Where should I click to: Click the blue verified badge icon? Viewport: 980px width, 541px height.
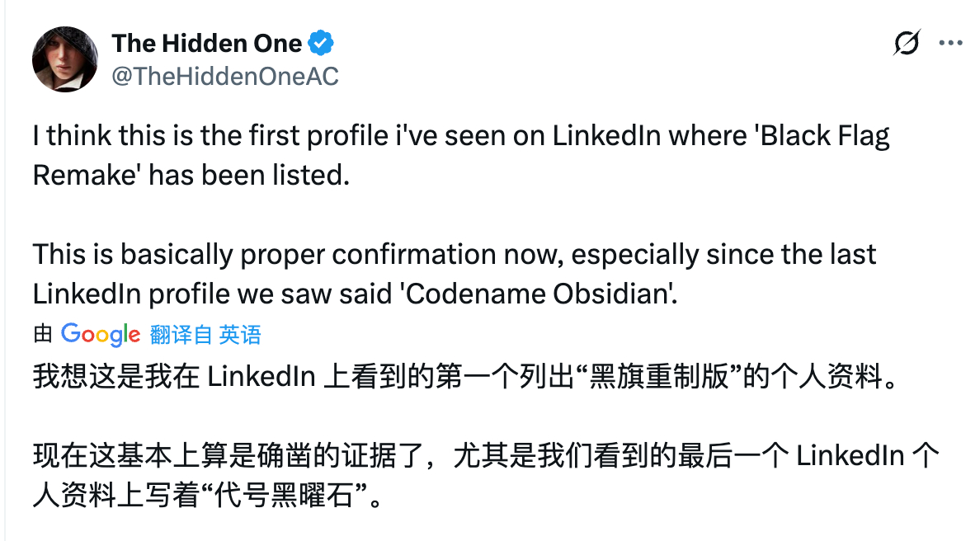pos(321,43)
